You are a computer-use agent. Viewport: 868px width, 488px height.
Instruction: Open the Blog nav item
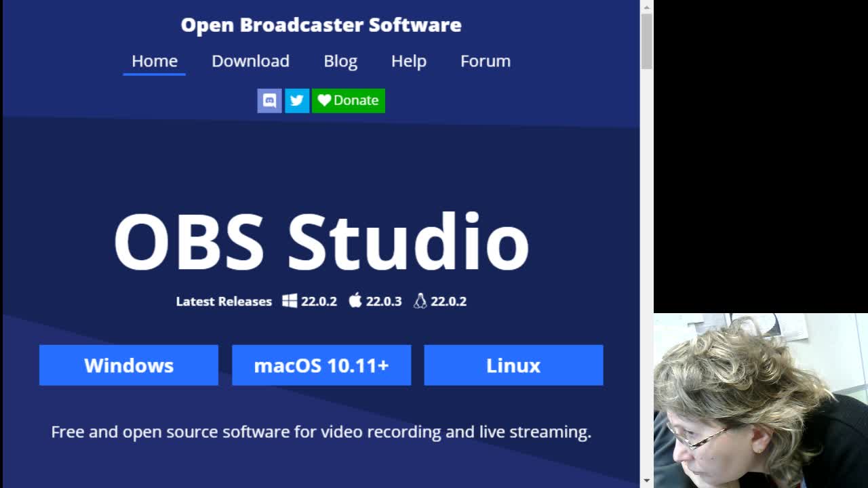coord(340,61)
